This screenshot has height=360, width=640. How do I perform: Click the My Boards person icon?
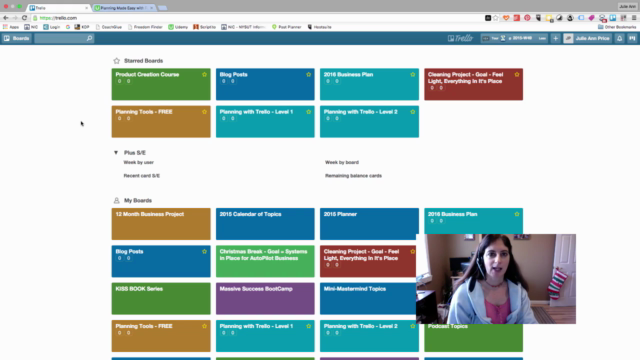coord(116,200)
